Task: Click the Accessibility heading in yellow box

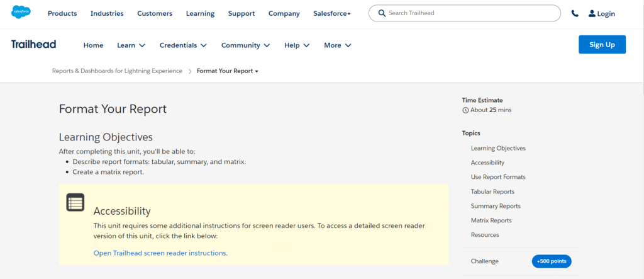Action: click(x=122, y=211)
